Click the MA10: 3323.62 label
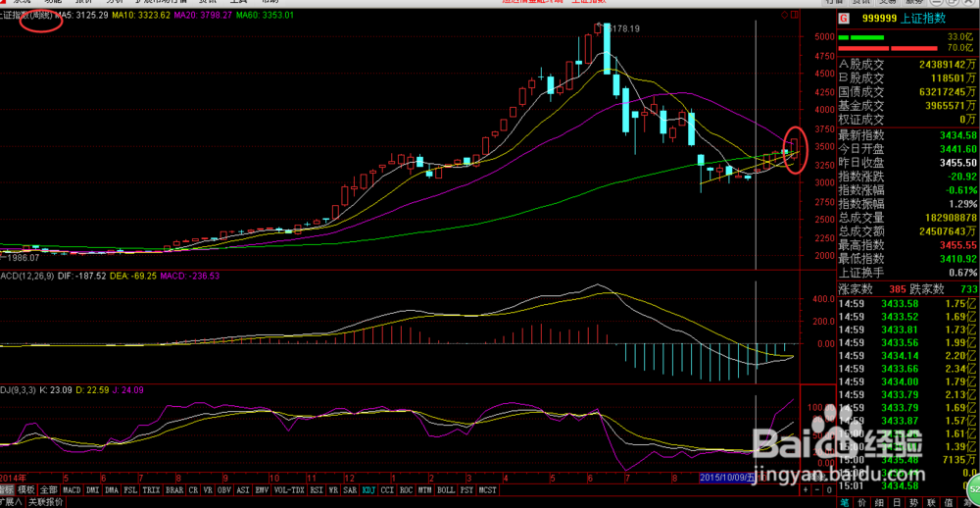This screenshot has height=508, width=980. coord(141,15)
